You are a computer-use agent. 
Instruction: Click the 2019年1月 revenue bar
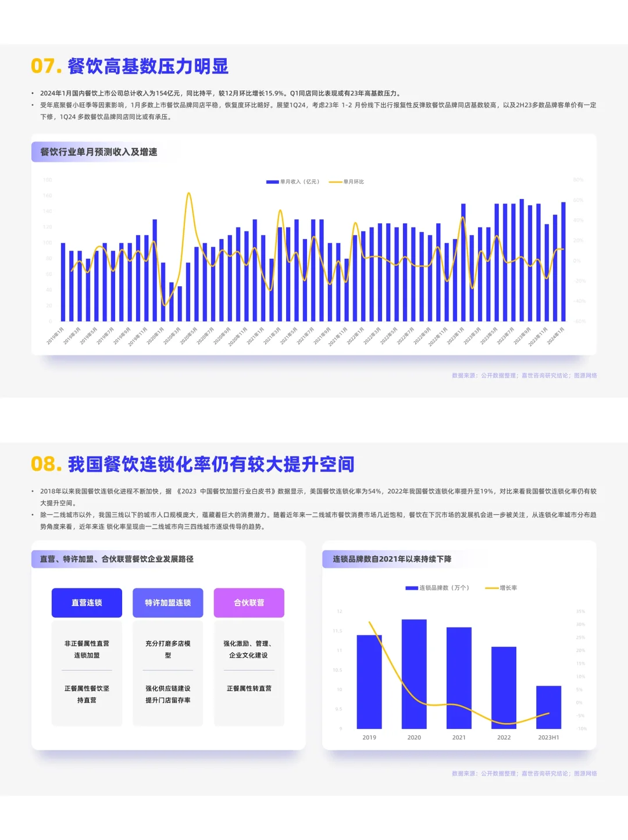[63, 282]
